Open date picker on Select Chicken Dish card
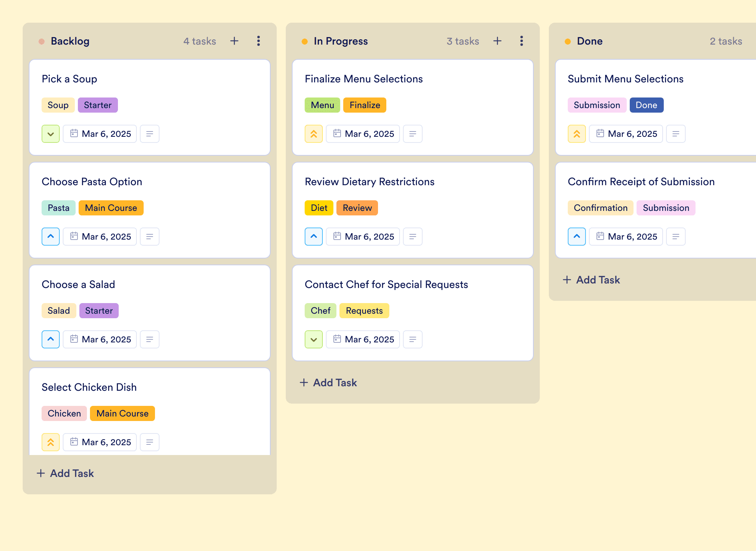756x551 pixels. 100,442
